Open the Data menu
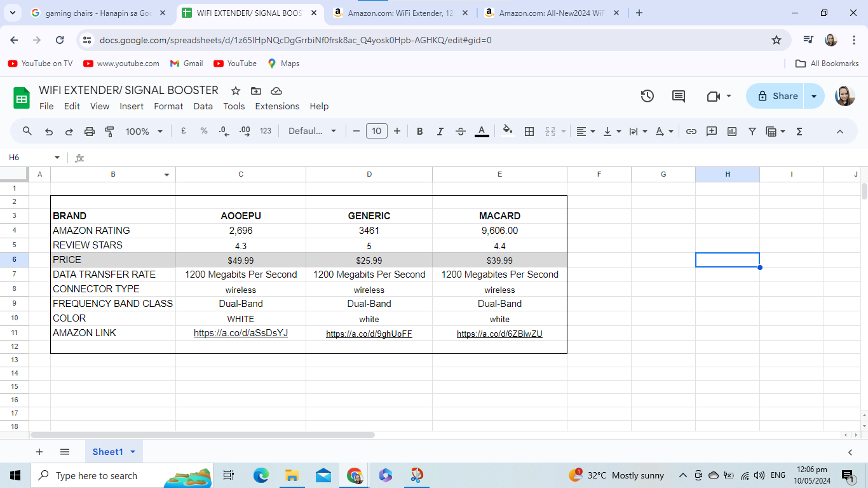868x488 pixels. point(203,106)
